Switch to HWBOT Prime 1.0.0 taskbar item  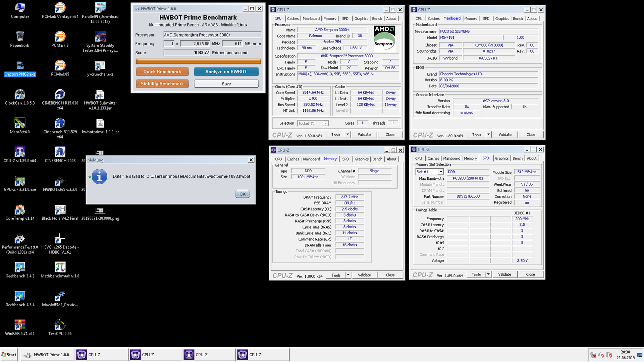(x=48, y=355)
